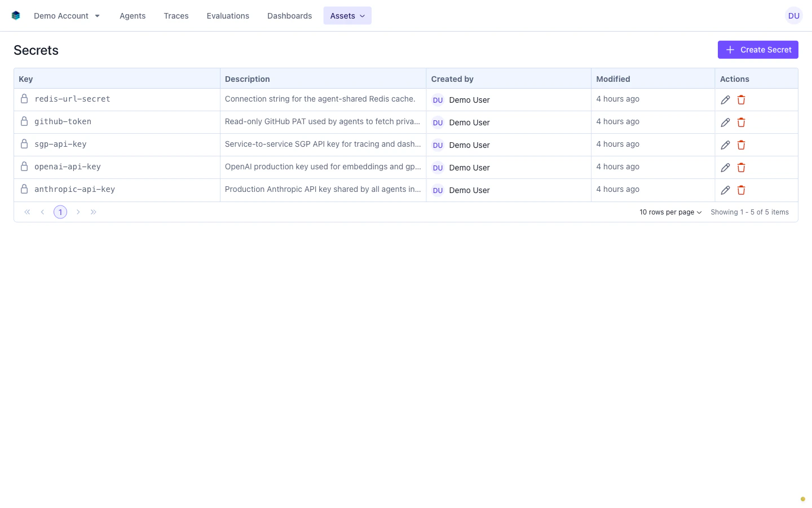Screen dimensions: 812x508
Task: Click the Showing 1 - 5 of 5 items text
Action: coord(749,212)
